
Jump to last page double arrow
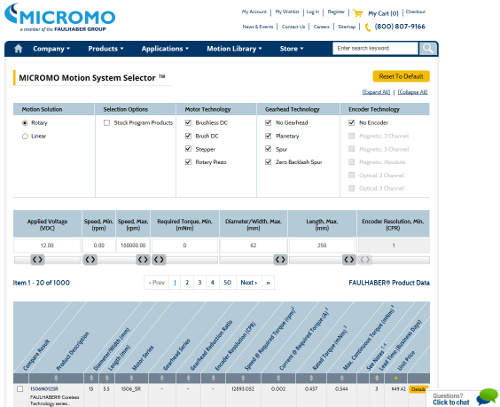pos(268,283)
